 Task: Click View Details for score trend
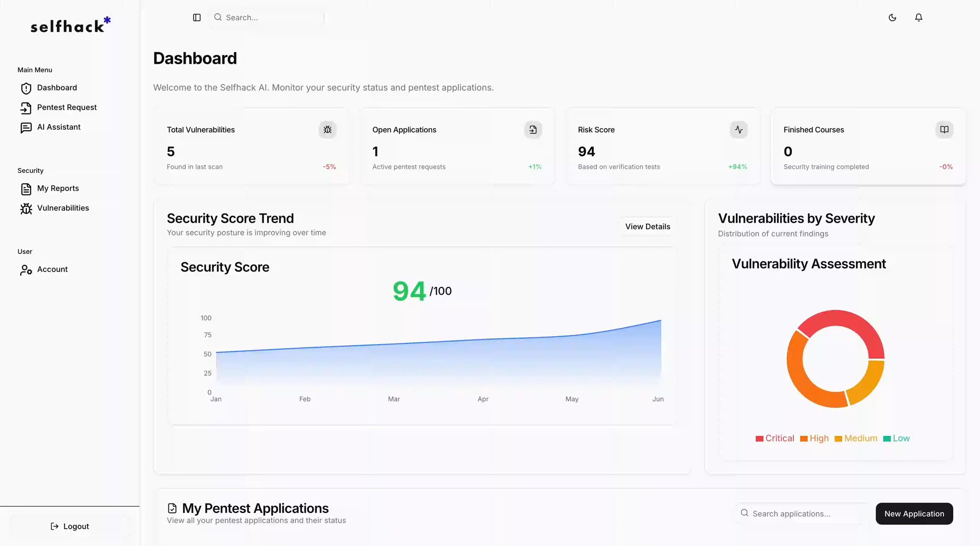[647, 227]
